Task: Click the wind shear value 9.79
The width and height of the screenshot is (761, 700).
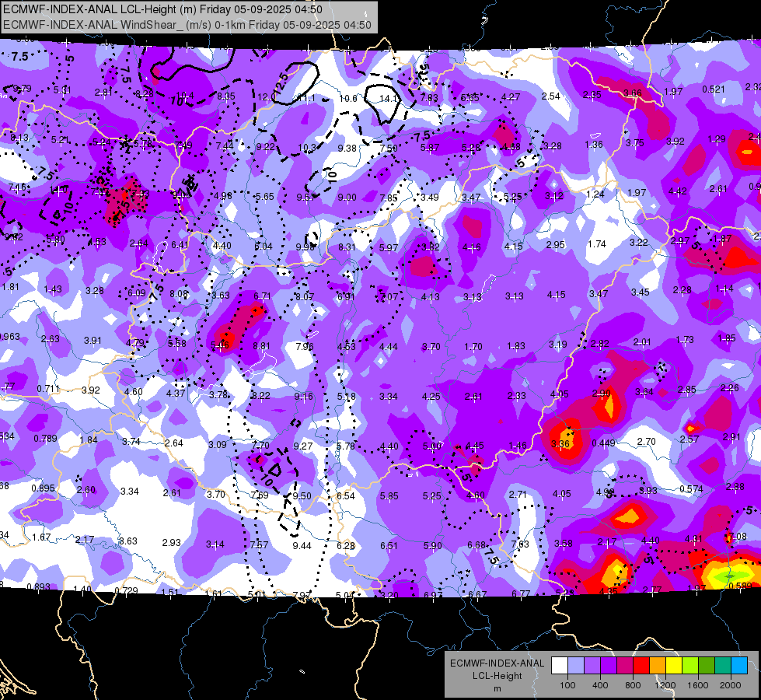Action: point(23,89)
